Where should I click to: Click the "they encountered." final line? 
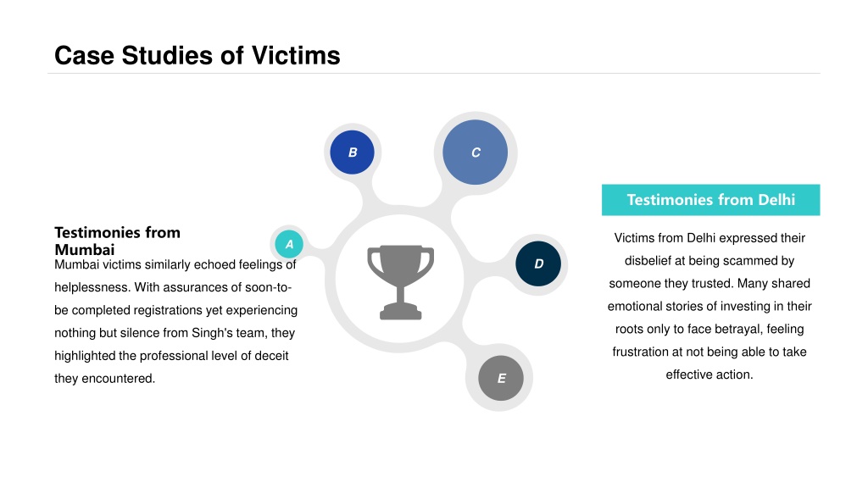(104, 379)
